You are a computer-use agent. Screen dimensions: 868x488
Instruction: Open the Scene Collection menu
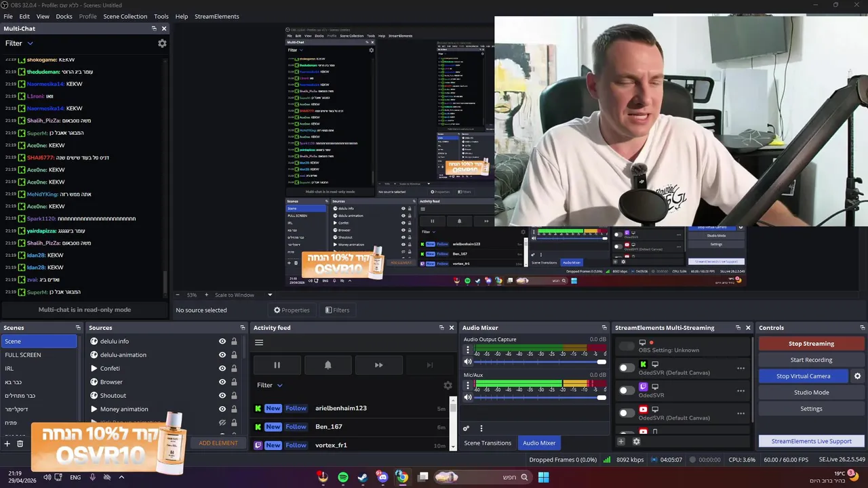click(125, 16)
